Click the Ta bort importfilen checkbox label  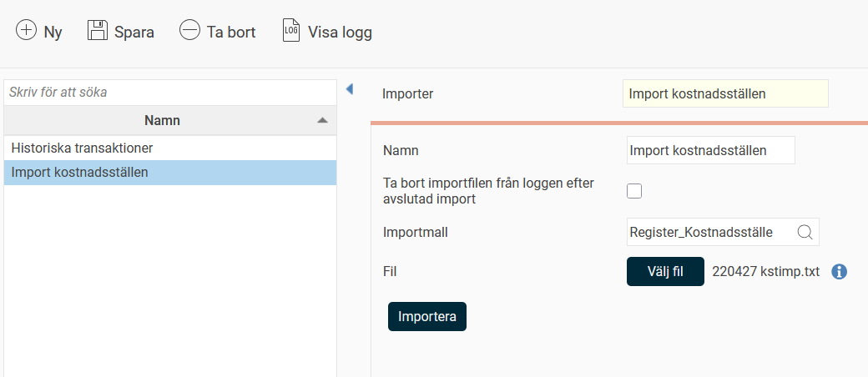point(487,191)
